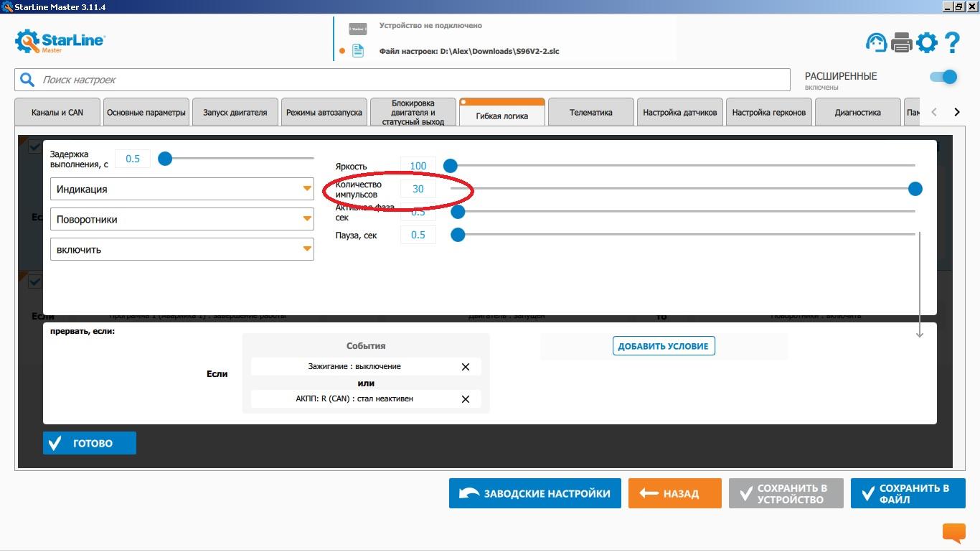
Task: Toggle the 'Расширенные' settings switch
Action: pyautogui.click(x=943, y=77)
